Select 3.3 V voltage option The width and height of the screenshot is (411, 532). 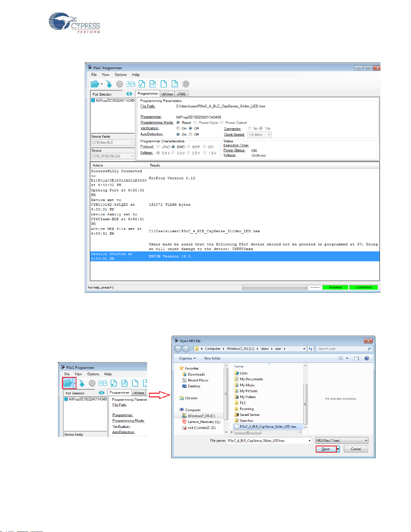[x=173, y=153]
